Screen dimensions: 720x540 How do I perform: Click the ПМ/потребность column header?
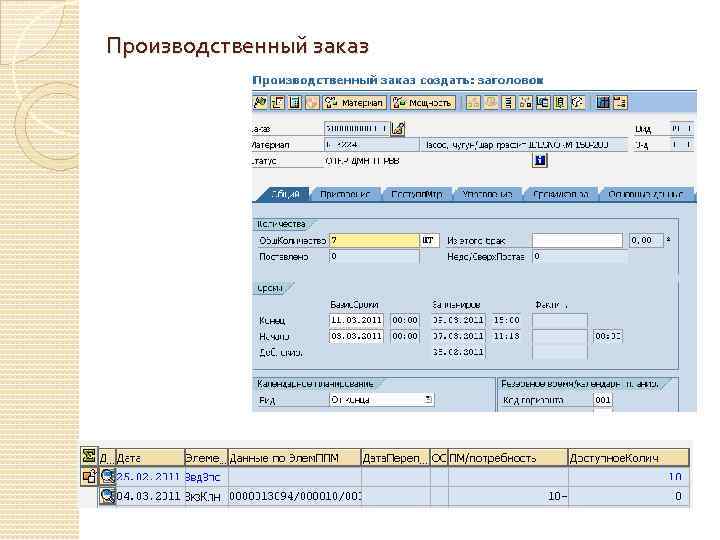(508, 458)
